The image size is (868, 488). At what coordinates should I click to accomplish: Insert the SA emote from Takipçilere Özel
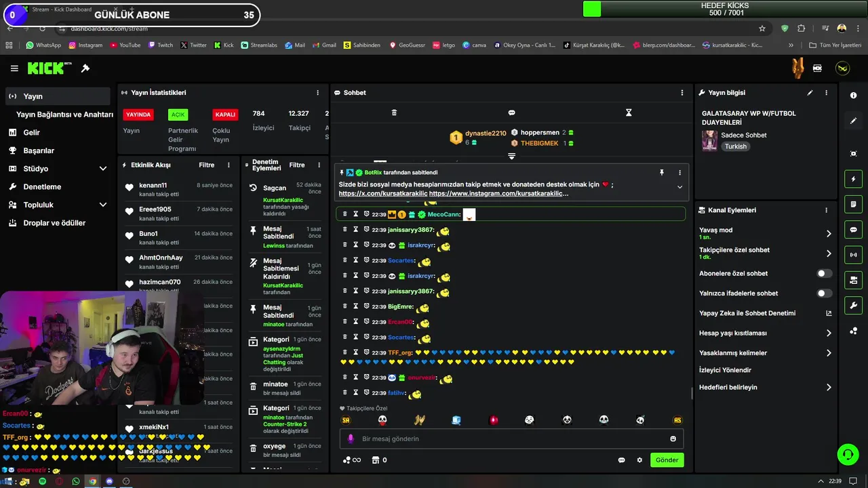point(346,420)
